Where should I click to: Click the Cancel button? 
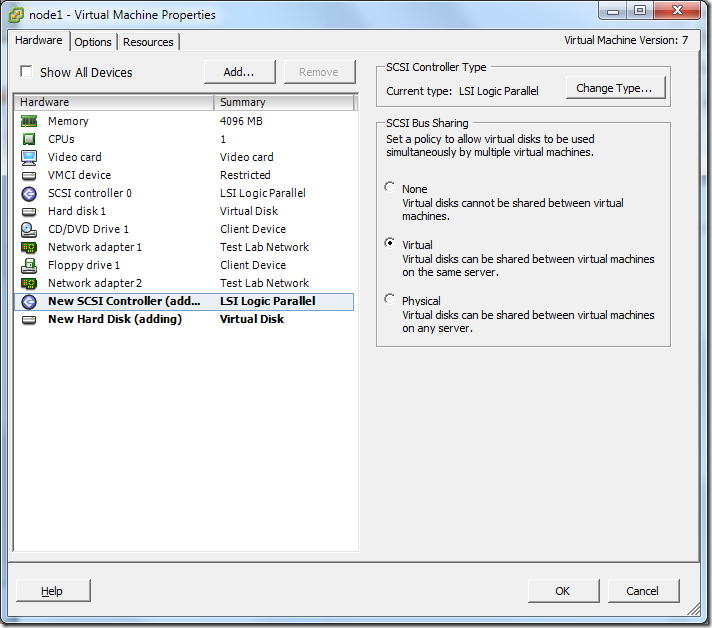point(643,590)
